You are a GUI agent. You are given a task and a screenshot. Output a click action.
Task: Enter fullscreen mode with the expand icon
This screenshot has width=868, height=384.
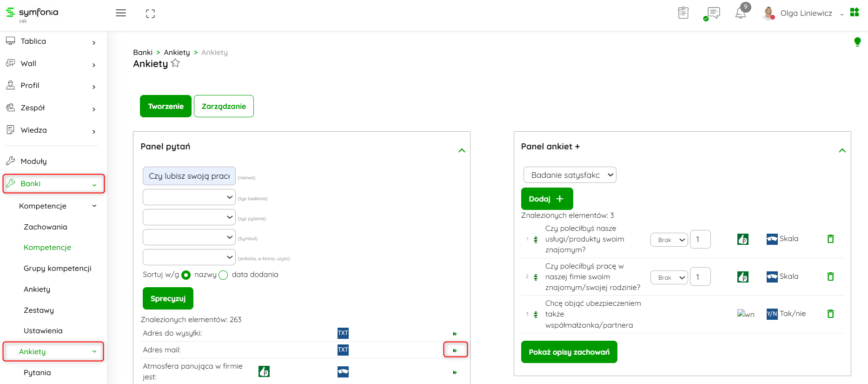150,13
